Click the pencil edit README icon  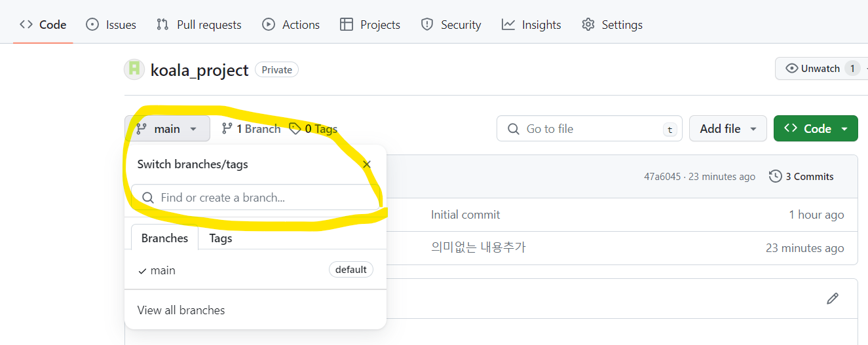point(833,299)
